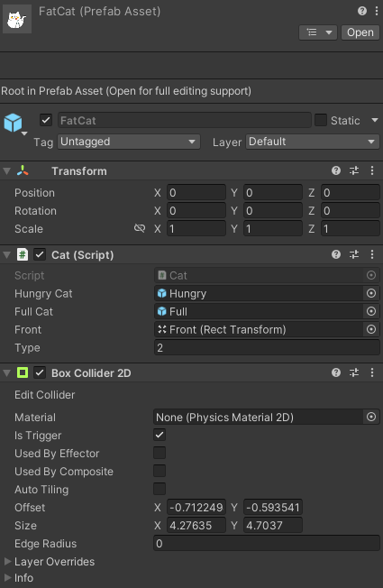Uncheck the Is Trigger checkbox
Viewport: 383px width, 588px height.
click(160, 435)
